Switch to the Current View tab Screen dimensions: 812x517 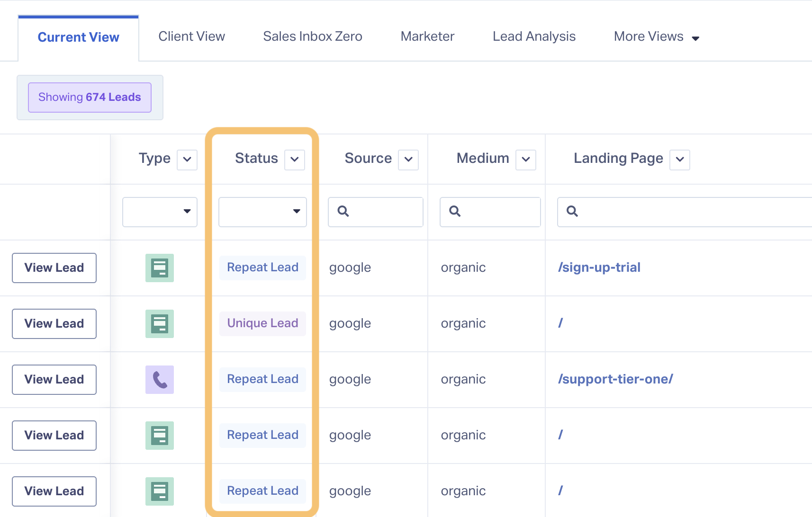79,37
